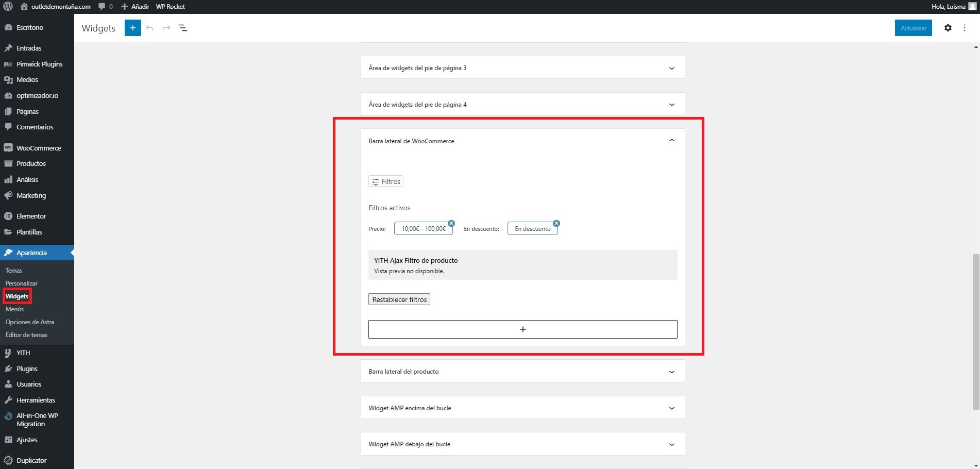Remove the En descuento filter chip
980x469 pixels.
tap(556, 223)
